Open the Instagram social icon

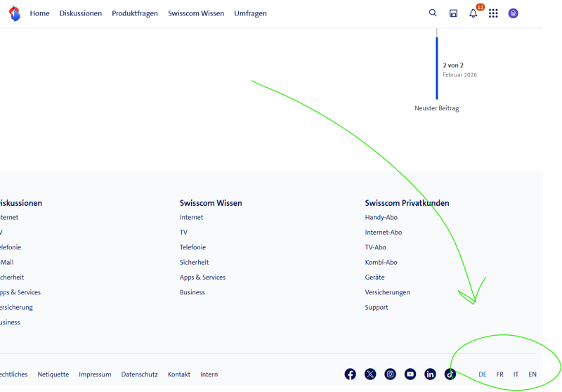pos(390,374)
